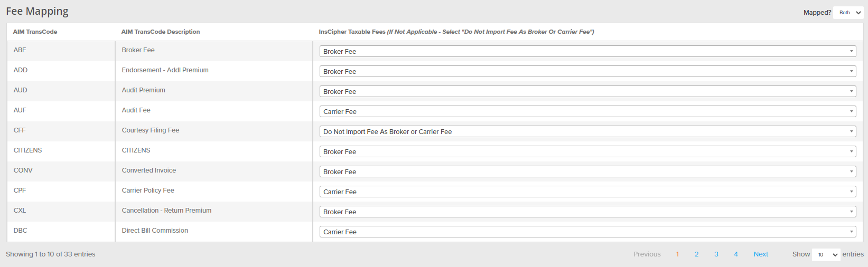868x267 pixels.
Task: Sort by AIM TransCode Description header
Action: [161, 32]
